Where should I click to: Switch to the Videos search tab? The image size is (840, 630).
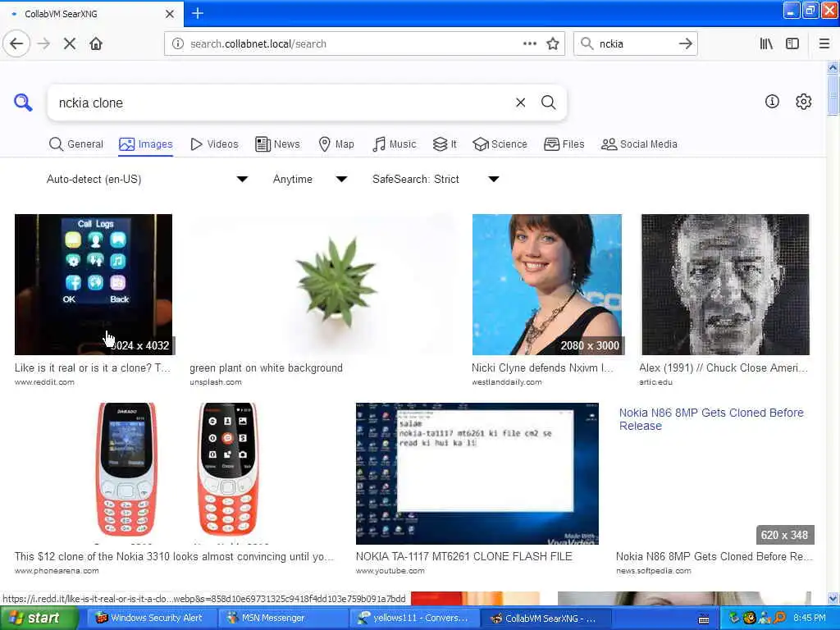click(x=214, y=144)
